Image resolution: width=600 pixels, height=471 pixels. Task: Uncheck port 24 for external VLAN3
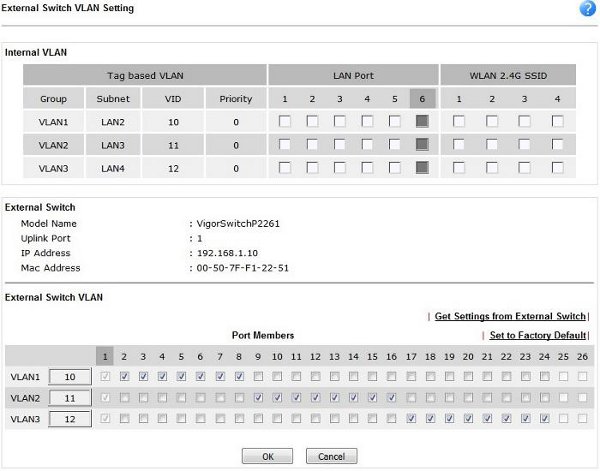pyautogui.click(x=544, y=419)
